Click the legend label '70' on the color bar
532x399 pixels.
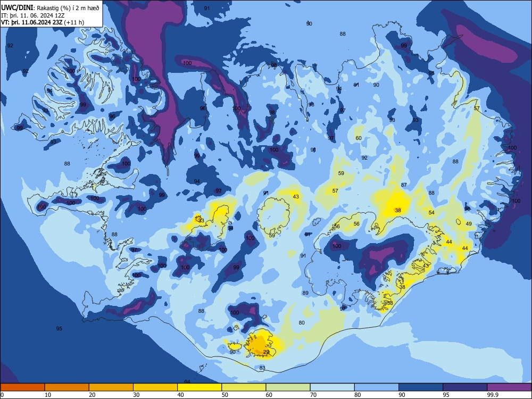(313, 395)
